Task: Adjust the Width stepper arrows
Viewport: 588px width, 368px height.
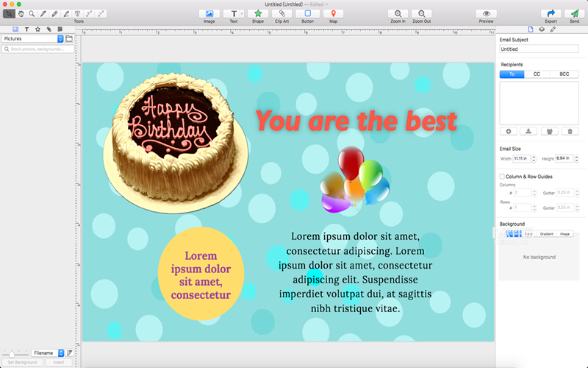Action: click(x=534, y=159)
